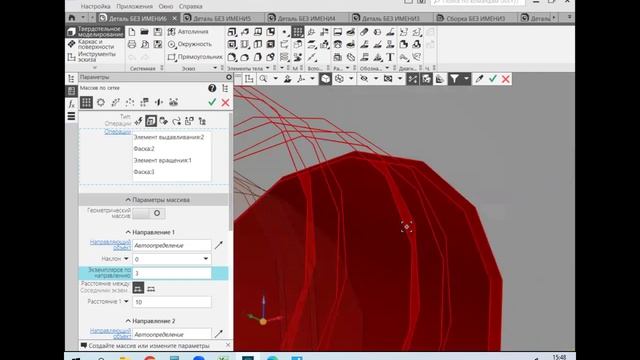Expand the Эскиз ribbon group dropdown

[215, 68]
